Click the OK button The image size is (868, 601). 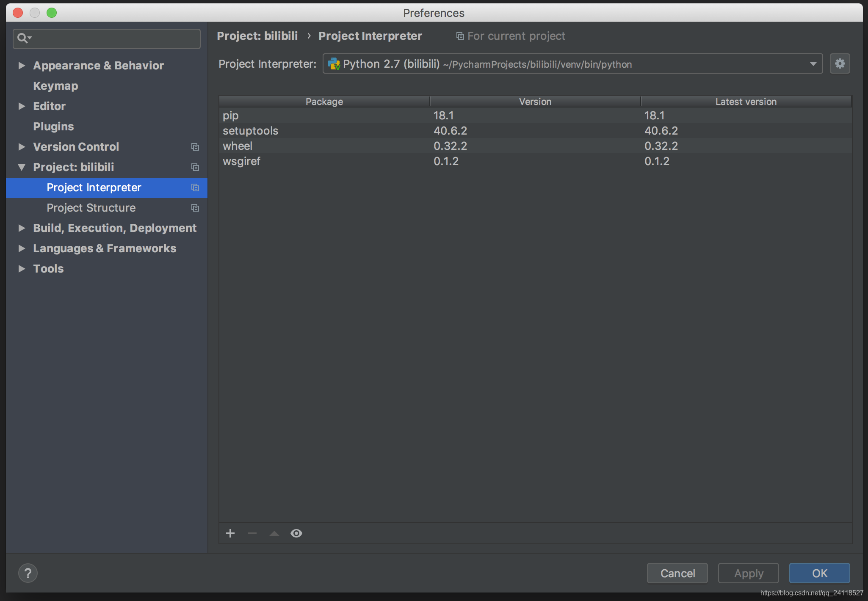click(x=820, y=573)
